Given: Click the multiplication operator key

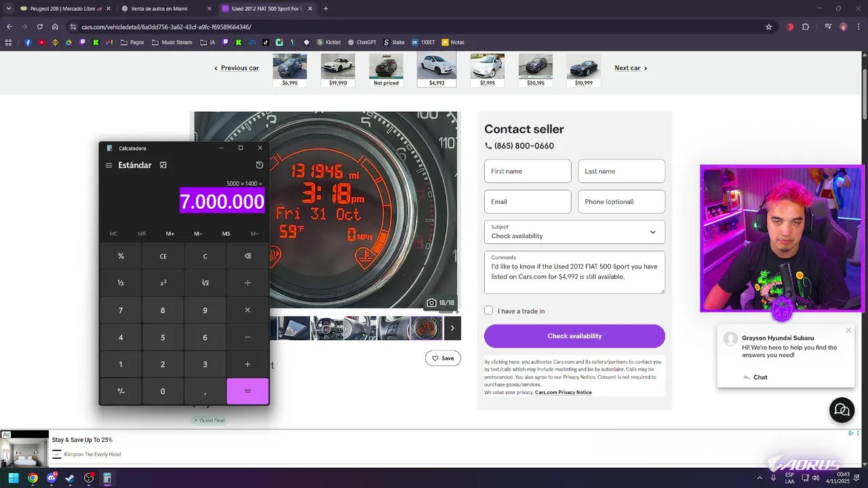Looking at the screenshot, I should point(248,310).
